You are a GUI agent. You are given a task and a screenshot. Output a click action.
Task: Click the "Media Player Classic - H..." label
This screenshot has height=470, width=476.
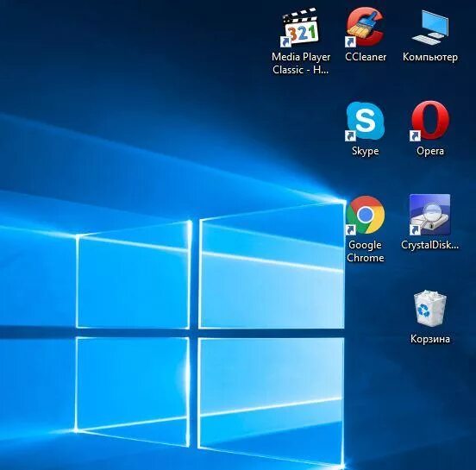[x=301, y=63]
